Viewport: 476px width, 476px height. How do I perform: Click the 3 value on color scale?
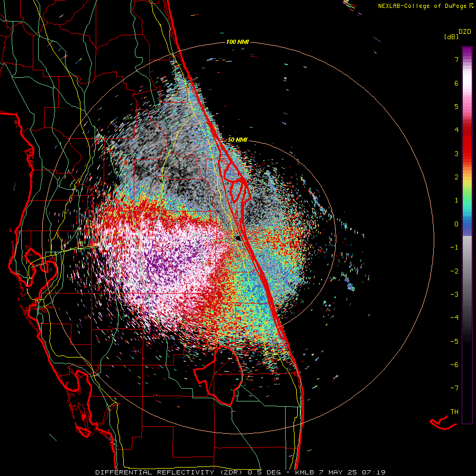coord(456,153)
